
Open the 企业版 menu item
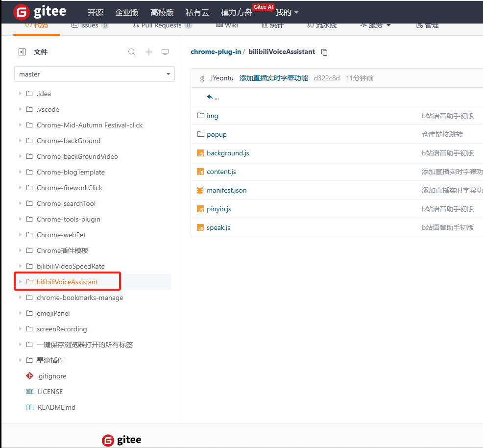pyautogui.click(x=126, y=12)
